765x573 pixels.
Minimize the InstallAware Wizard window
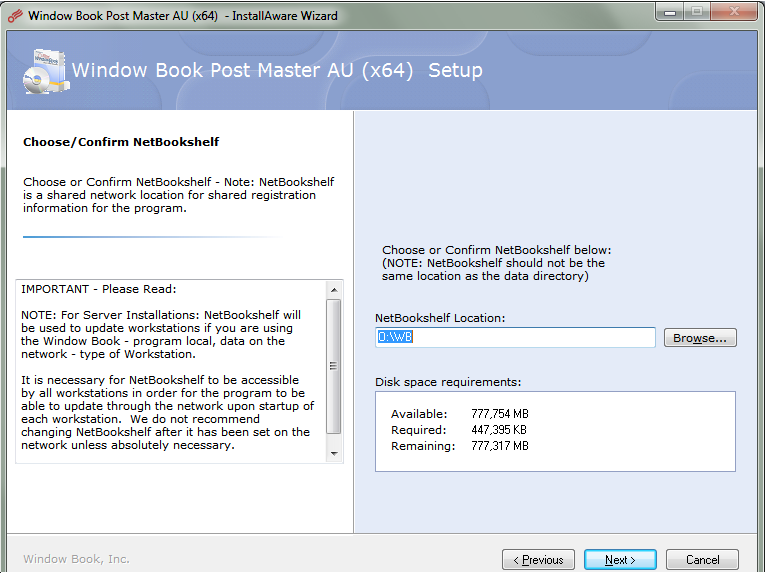(670, 12)
